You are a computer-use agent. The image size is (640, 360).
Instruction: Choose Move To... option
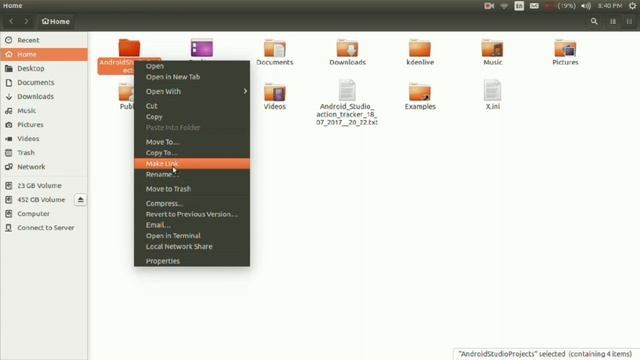coord(192,142)
